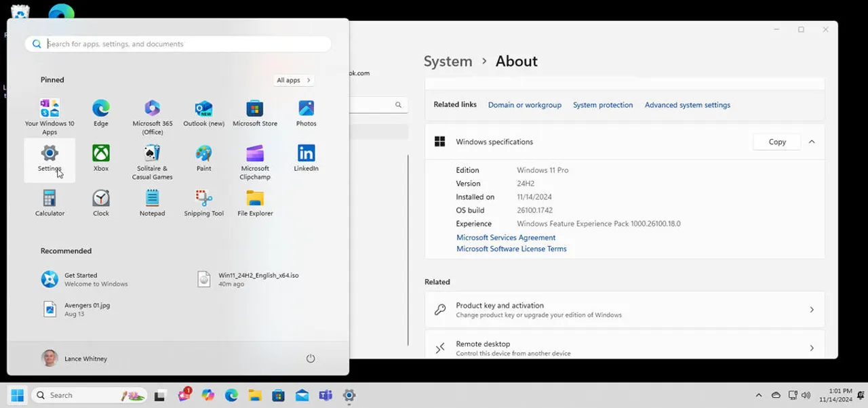Collapse the Windows specifications section
868x408 pixels.
(x=812, y=142)
